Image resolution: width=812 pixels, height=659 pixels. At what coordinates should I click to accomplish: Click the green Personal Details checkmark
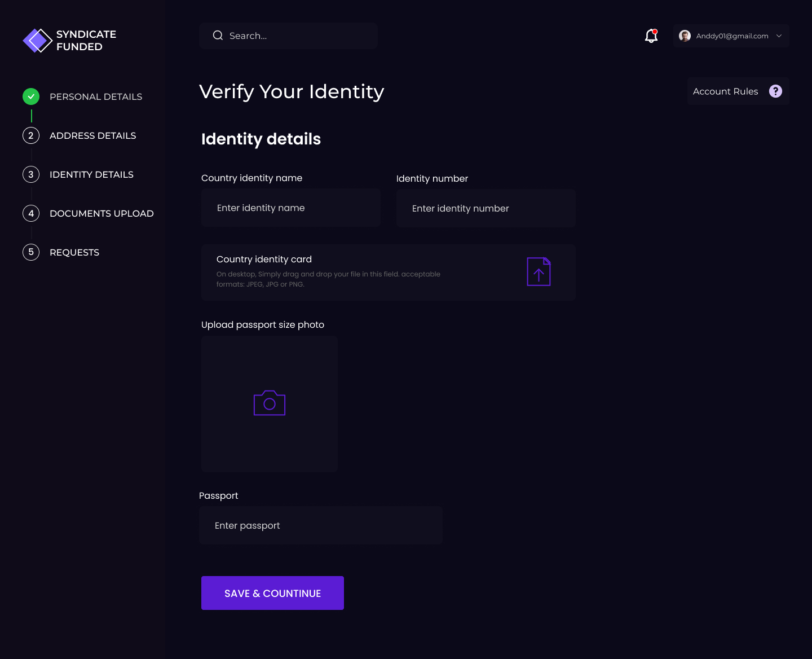31,96
